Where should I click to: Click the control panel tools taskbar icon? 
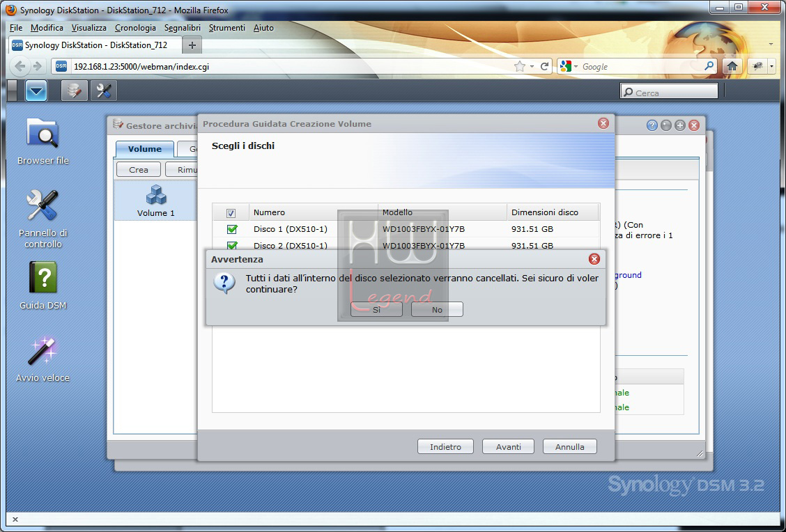pyautogui.click(x=104, y=91)
